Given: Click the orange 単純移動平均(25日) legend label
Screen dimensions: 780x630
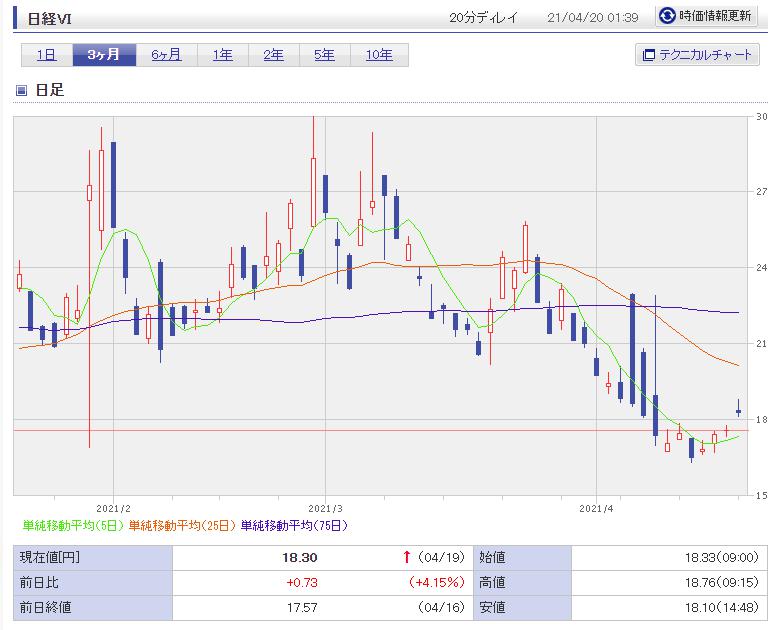Looking at the screenshot, I should [x=183, y=525].
